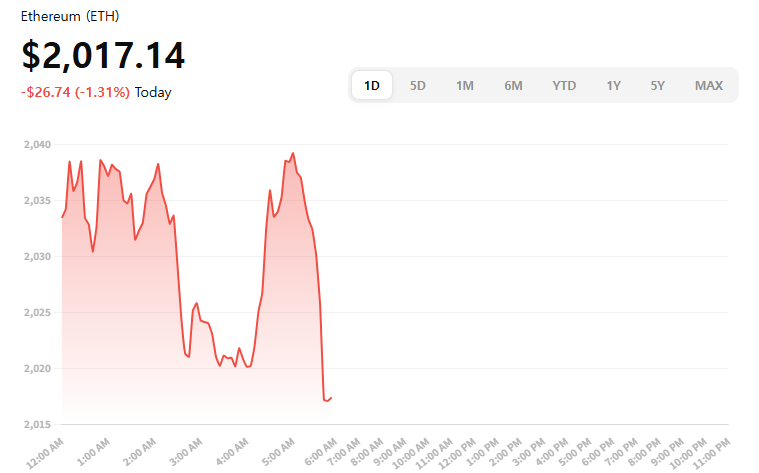Image resolution: width=759 pixels, height=473 pixels.
Task: Select the YTD range tab
Action: coord(564,85)
